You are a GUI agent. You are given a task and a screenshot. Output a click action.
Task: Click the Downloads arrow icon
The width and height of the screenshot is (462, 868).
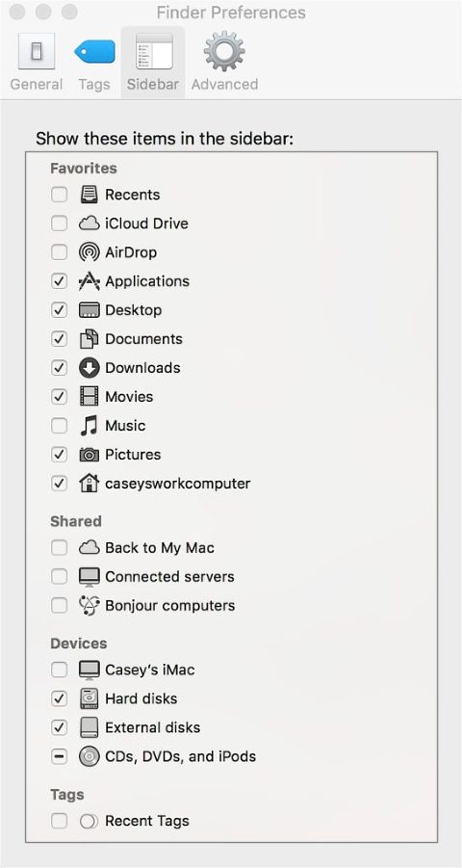(90, 368)
